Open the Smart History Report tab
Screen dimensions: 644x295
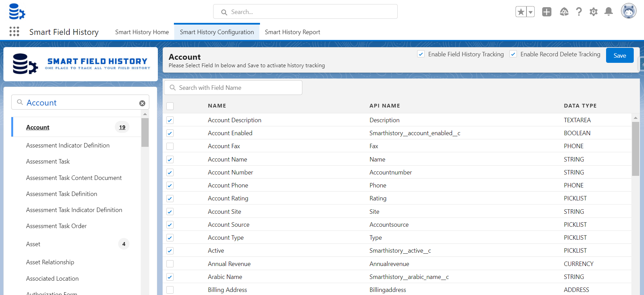point(292,32)
